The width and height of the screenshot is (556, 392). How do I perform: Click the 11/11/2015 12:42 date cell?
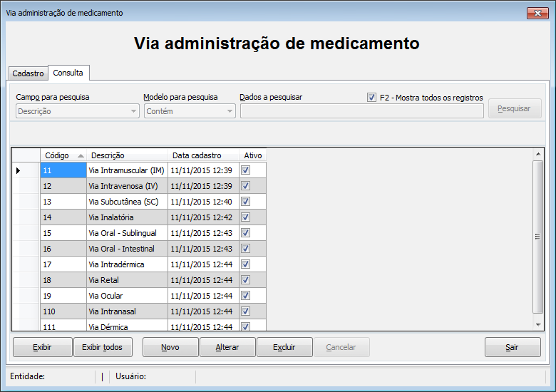(204, 217)
